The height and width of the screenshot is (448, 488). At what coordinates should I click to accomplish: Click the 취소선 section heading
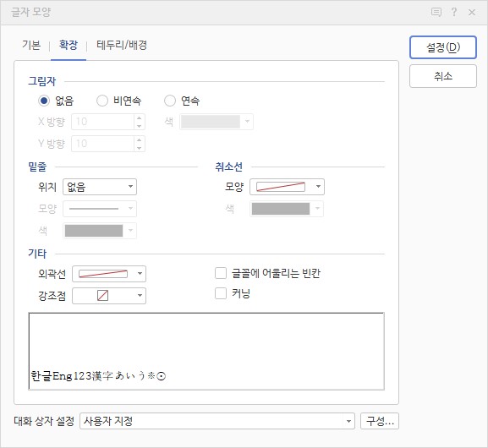pos(228,167)
